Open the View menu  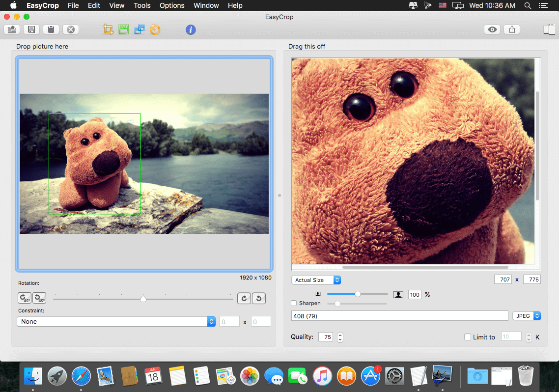pyautogui.click(x=116, y=5)
